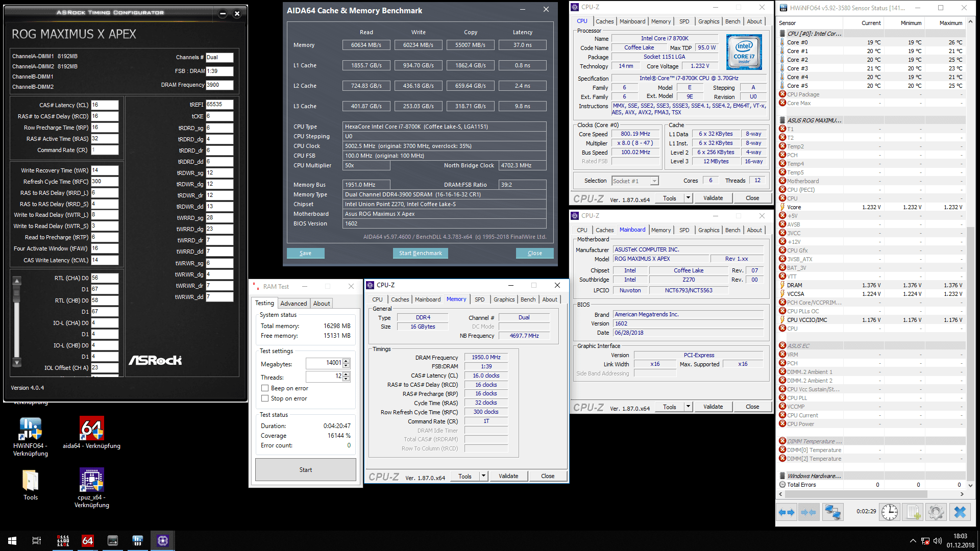980x551 pixels.
Task: Click HWiNFO DRAM voltage sensor icon
Action: pyautogui.click(x=782, y=285)
